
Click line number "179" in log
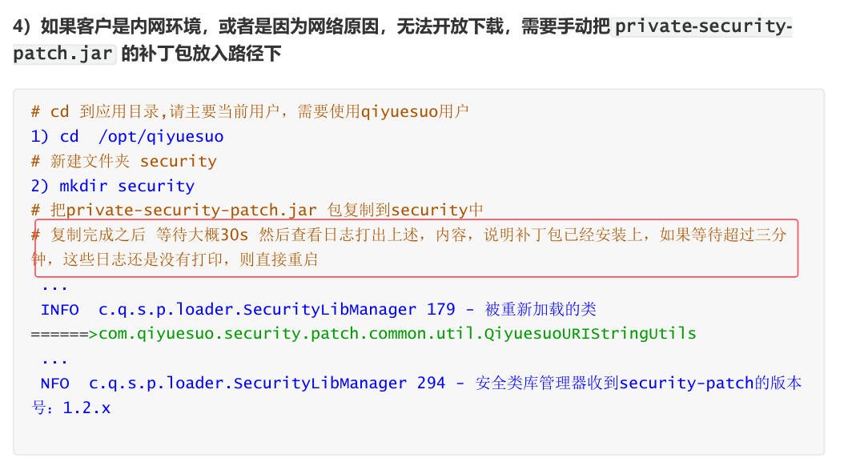[441, 309]
